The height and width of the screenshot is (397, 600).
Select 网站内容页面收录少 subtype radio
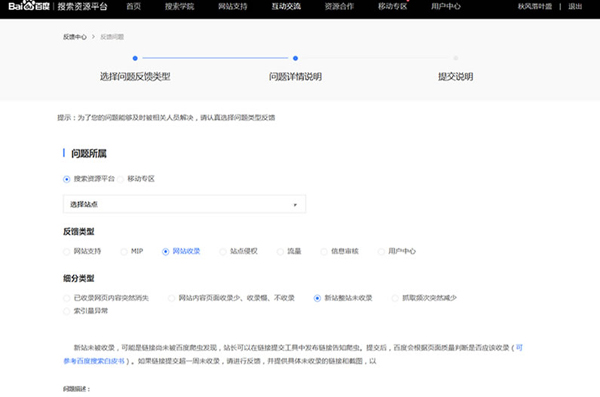pyautogui.click(x=171, y=298)
